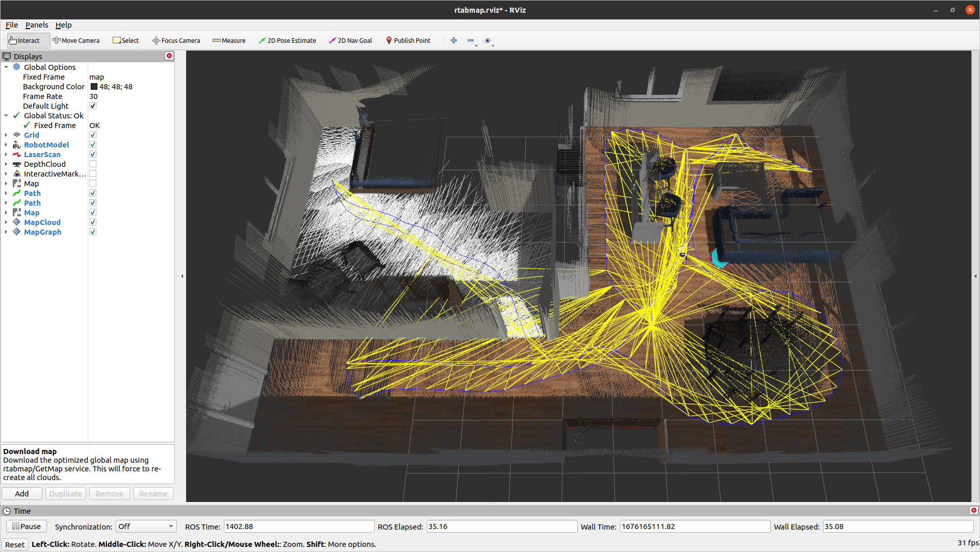The image size is (980, 552).
Task: Expand the LaserScan display node
Action: [6, 155]
